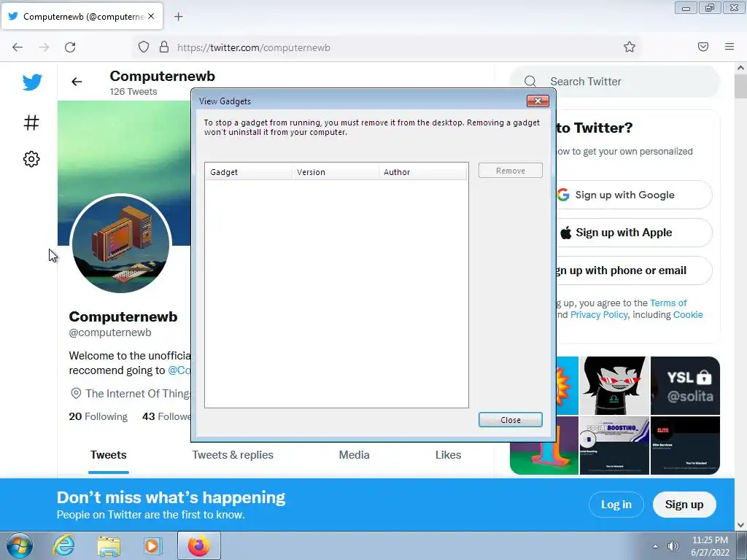Open the Windows Start button
The height and width of the screenshot is (560, 747).
pos(20,545)
